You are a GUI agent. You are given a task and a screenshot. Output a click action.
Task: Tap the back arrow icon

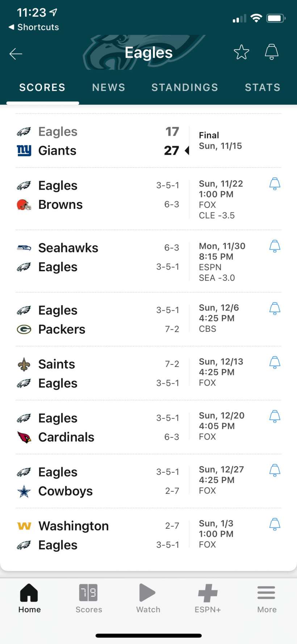(x=16, y=54)
